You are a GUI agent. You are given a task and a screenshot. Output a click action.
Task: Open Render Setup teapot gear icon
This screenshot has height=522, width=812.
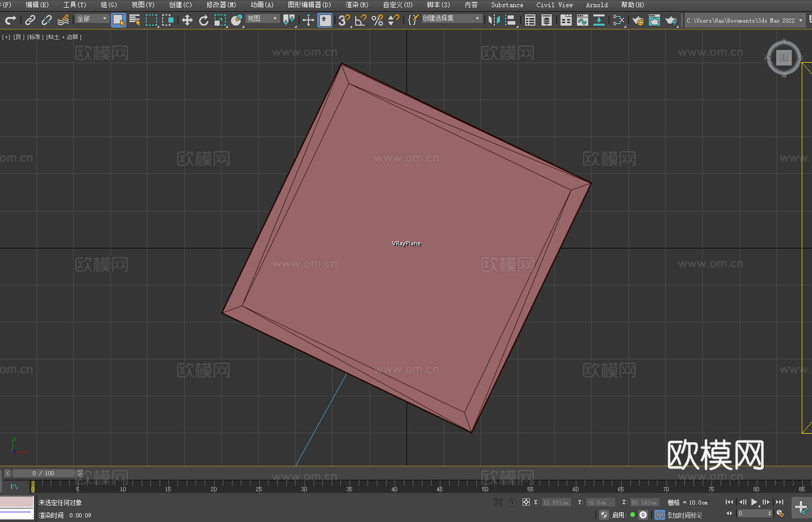click(638, 20)
